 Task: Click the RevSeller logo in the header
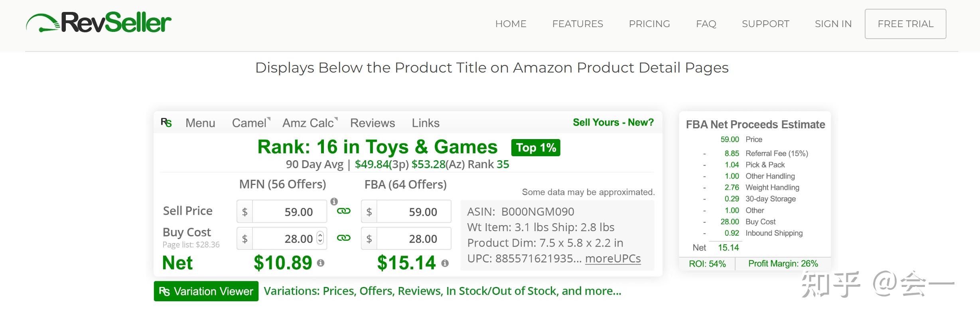click(99, 23)
